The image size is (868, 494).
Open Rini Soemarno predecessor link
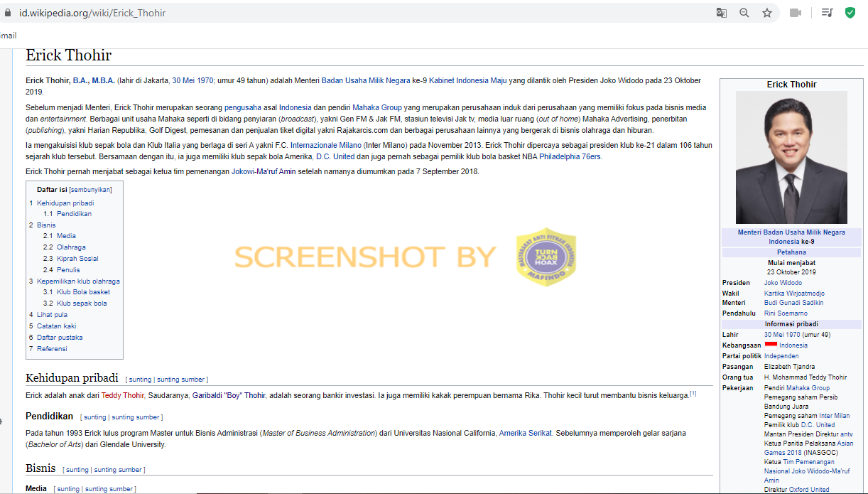point(786,313)
